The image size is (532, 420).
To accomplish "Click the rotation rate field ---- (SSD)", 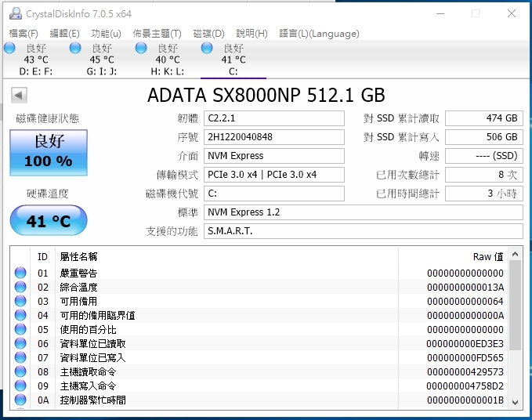I will [484, 156].
